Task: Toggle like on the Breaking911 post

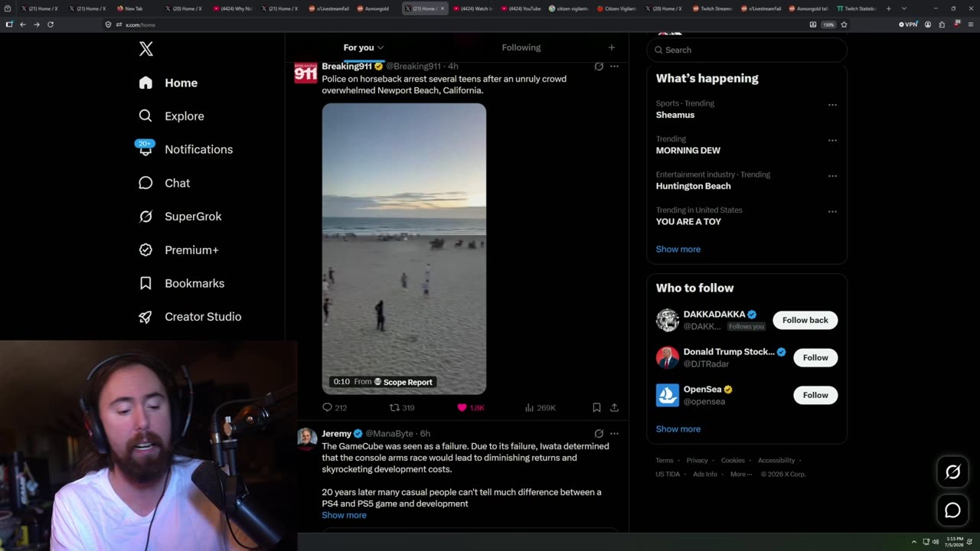Action: [x=470, y=408]
